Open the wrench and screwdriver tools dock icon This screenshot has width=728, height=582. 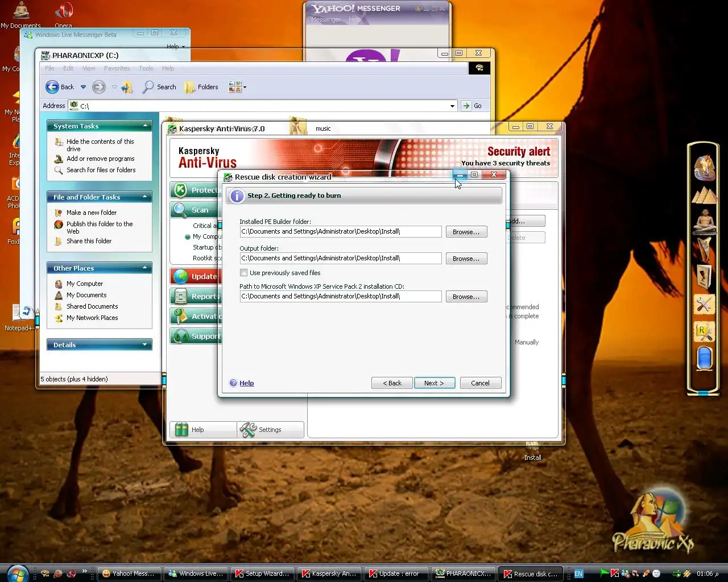coord(704,305)
